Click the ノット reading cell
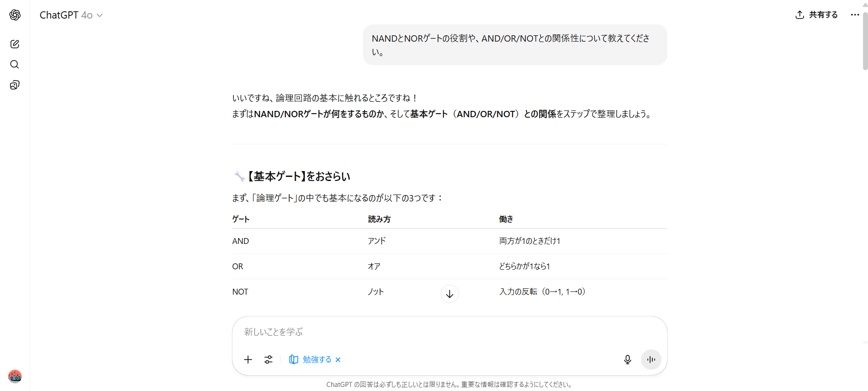 pos(376,291)
